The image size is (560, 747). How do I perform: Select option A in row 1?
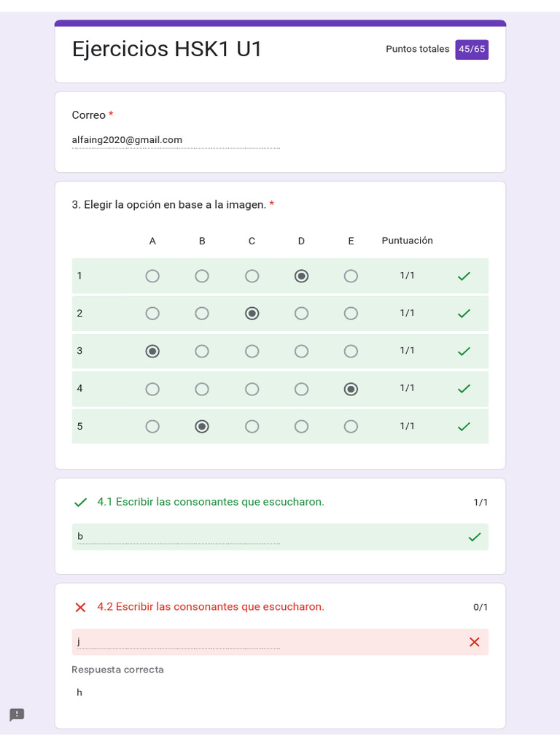(x=152, y=276)
